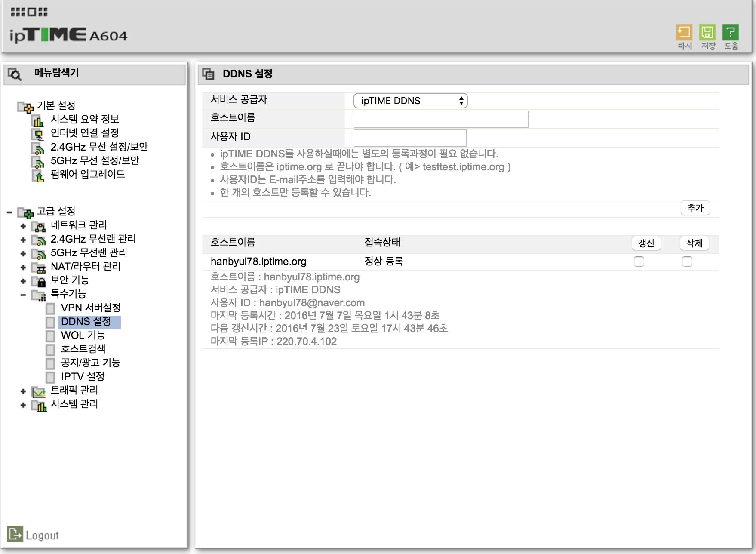Click the 저장 (save) floppy icon
This screenshot has width=756, height=554.
(x=707, y=32)
